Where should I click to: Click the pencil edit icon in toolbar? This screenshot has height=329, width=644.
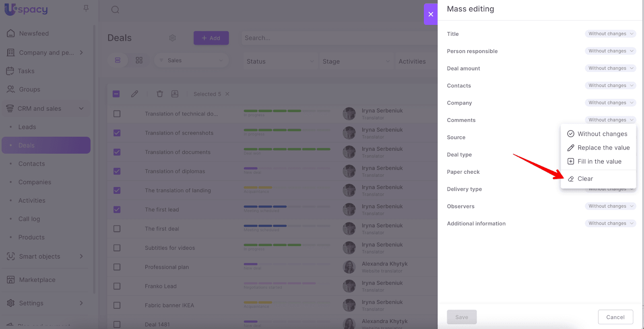(134, 94)
